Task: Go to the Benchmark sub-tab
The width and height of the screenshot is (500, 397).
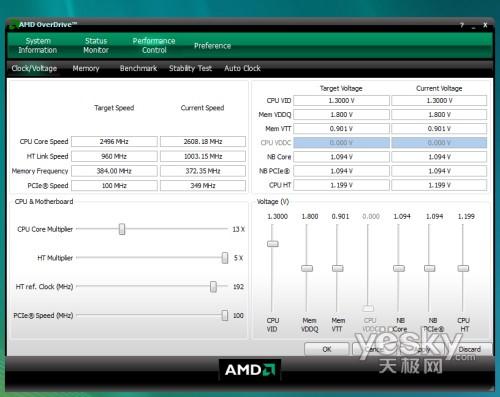Action: click(138, 68)
